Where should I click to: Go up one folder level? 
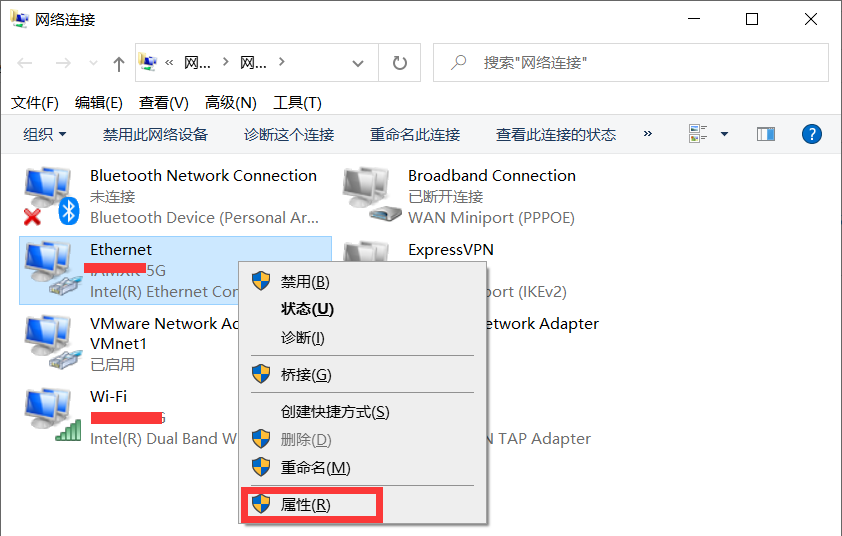(119, 64)
